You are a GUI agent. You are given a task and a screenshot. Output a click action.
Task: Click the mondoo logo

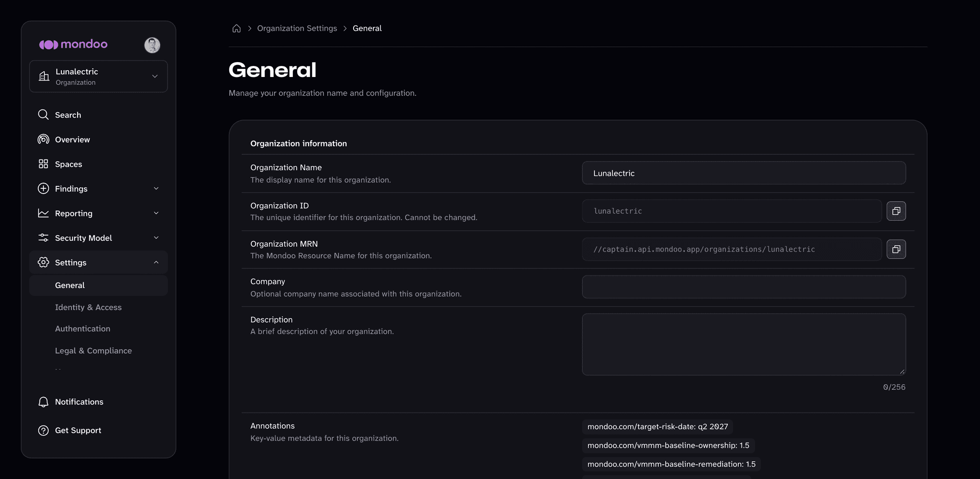pyautogui.click(x=73, y=44)
